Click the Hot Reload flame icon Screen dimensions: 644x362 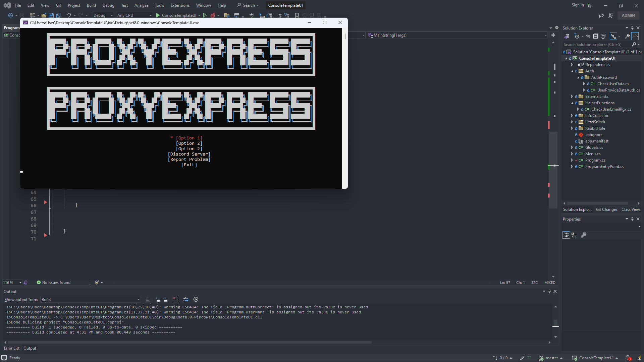pos(213,15)
